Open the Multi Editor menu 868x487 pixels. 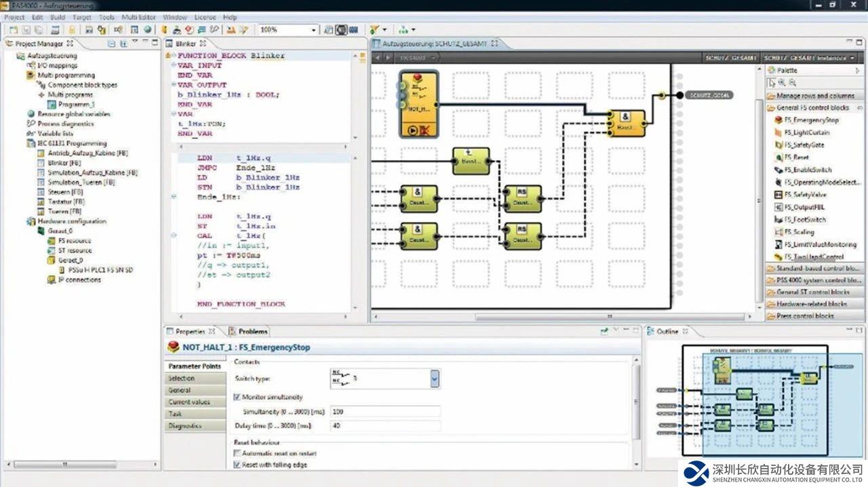point(138,17)
